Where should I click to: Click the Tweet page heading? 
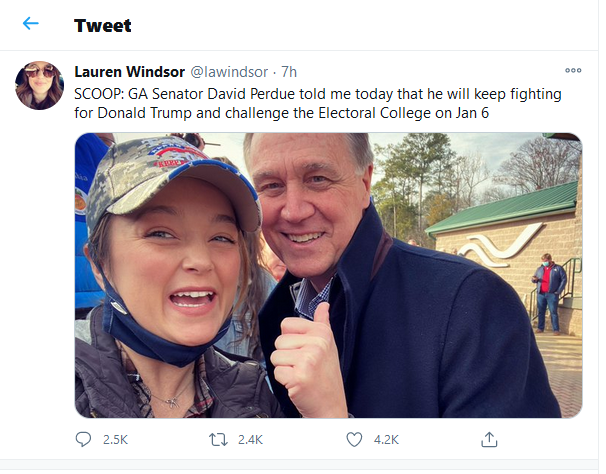click(103, 24)
